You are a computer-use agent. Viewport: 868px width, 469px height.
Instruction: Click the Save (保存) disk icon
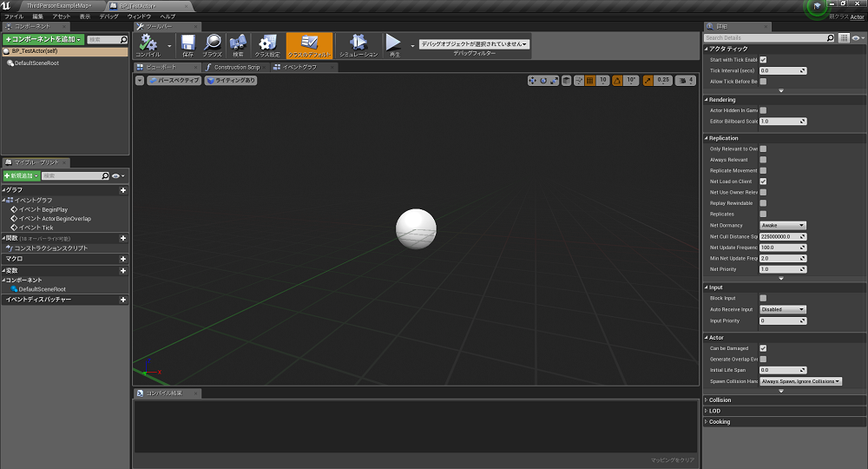(188, 45)
